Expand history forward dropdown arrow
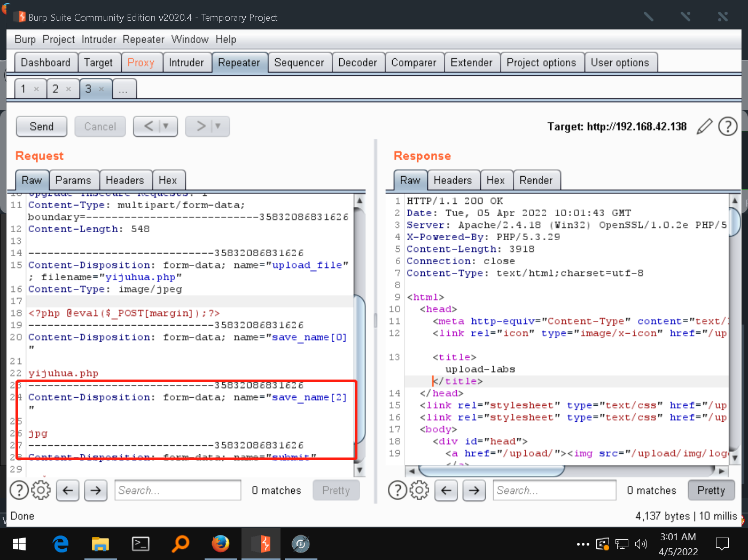 [217, 127]
